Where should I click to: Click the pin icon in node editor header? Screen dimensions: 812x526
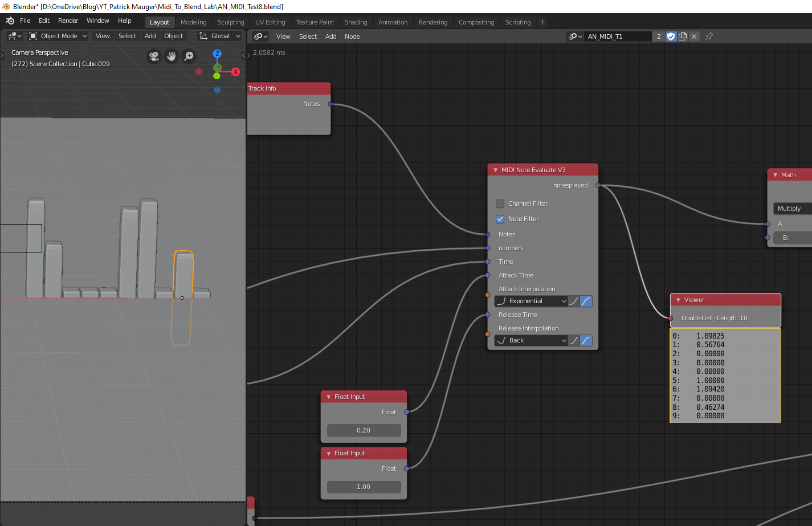coord(708,36)
